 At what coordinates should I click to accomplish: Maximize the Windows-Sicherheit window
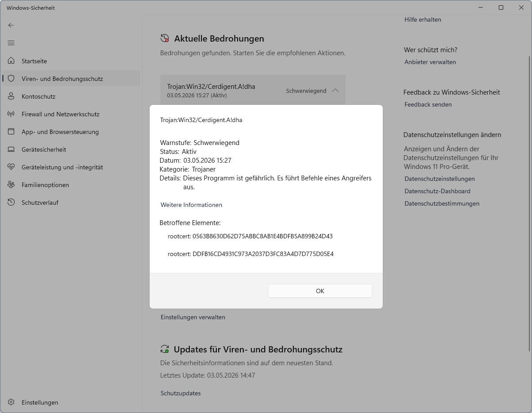501,8
